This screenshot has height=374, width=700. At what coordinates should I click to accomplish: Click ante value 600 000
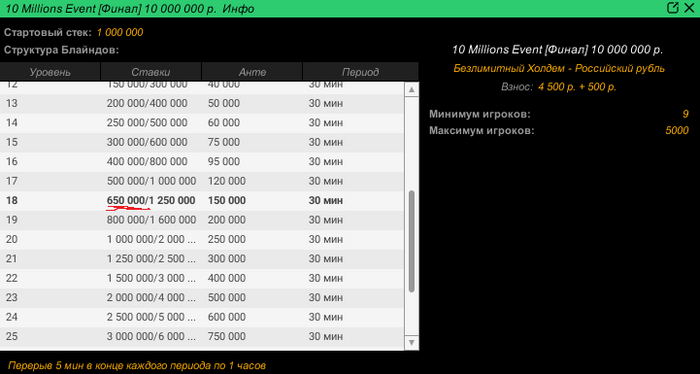[x=226, y=317]
